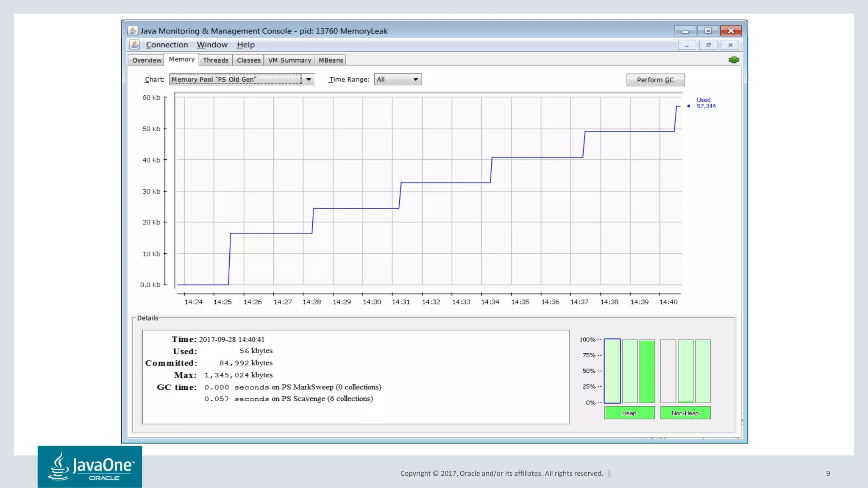
Task: Click the 14:40 x-axis time label
Action: click(x=668, y=302)
